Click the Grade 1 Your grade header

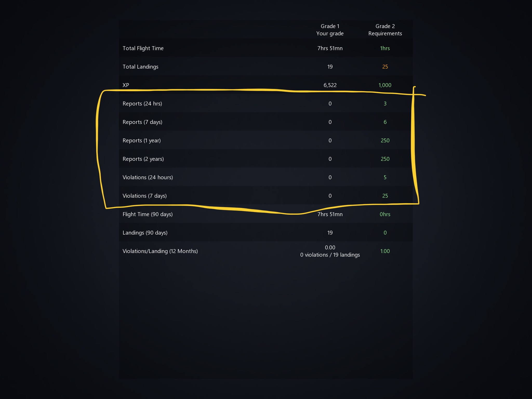point(330,30)
